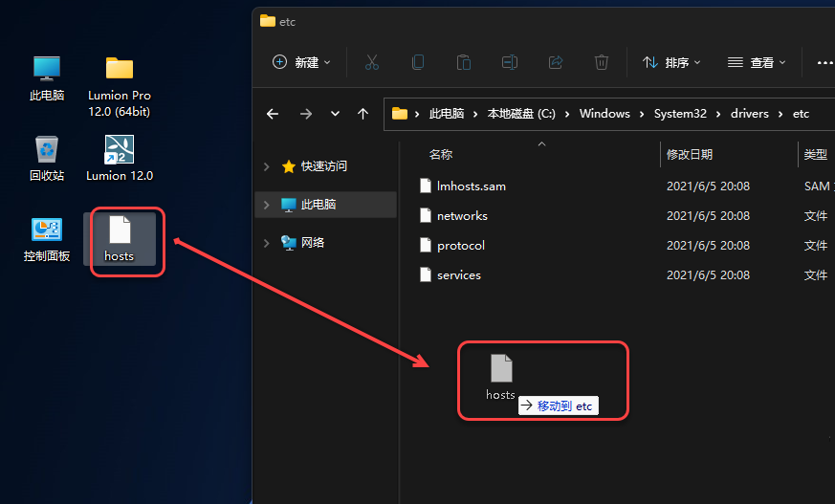Screen dimensions: 835x504
Task: Select the protocol file
Action: tap(461, 246)
